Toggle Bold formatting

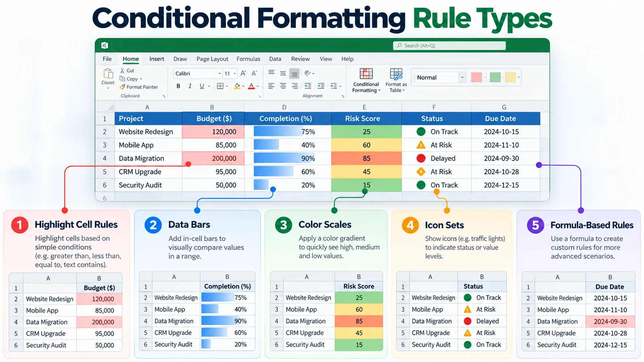pos(178,86)
